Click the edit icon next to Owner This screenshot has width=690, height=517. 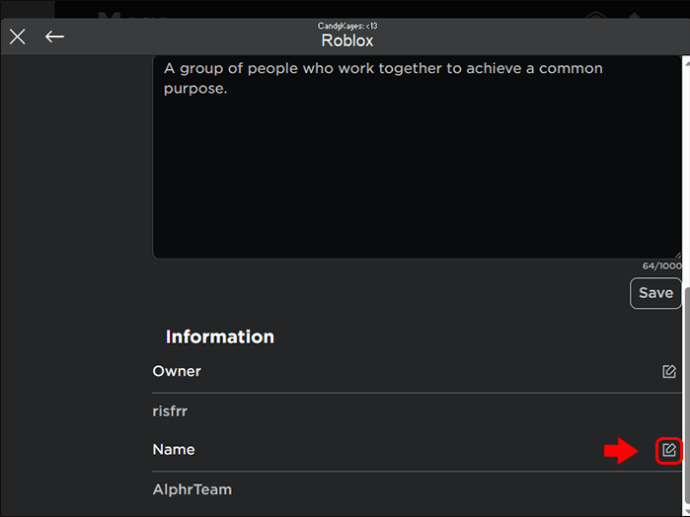[x=669, y=371]
